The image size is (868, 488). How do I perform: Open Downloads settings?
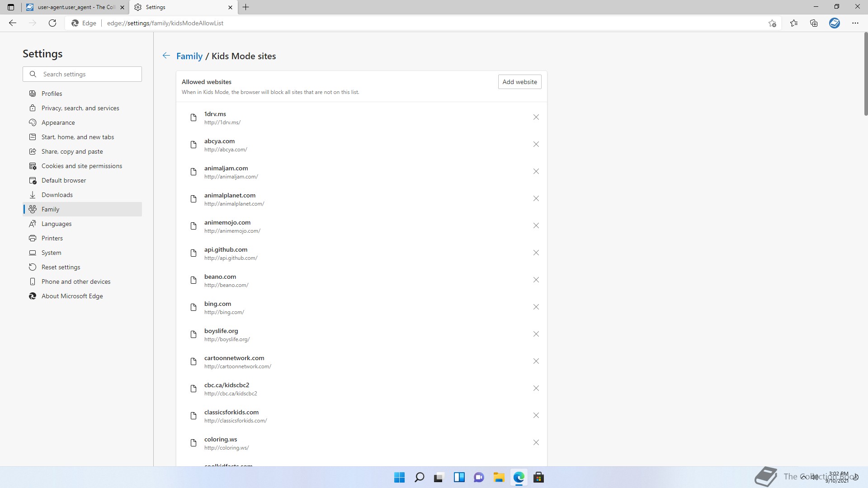[x=82, y=195]
